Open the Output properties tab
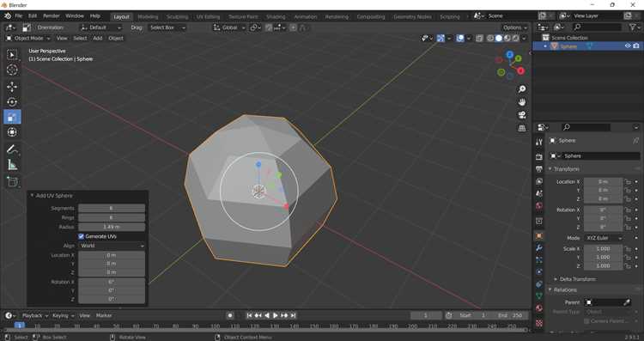Viewport: 644px width, 341px height. pos(539,169)
